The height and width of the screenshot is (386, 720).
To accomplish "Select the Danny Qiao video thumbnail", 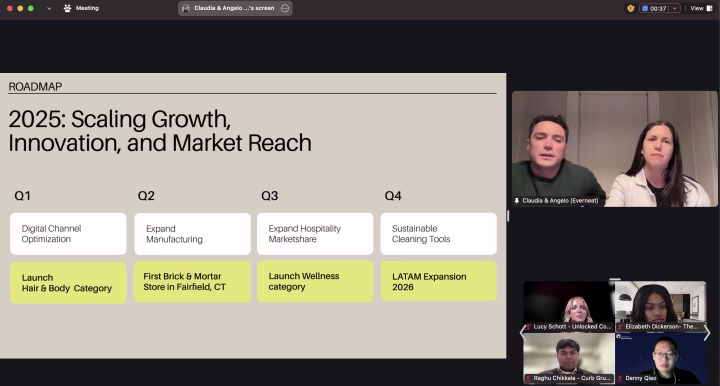I will click(660, 358).
